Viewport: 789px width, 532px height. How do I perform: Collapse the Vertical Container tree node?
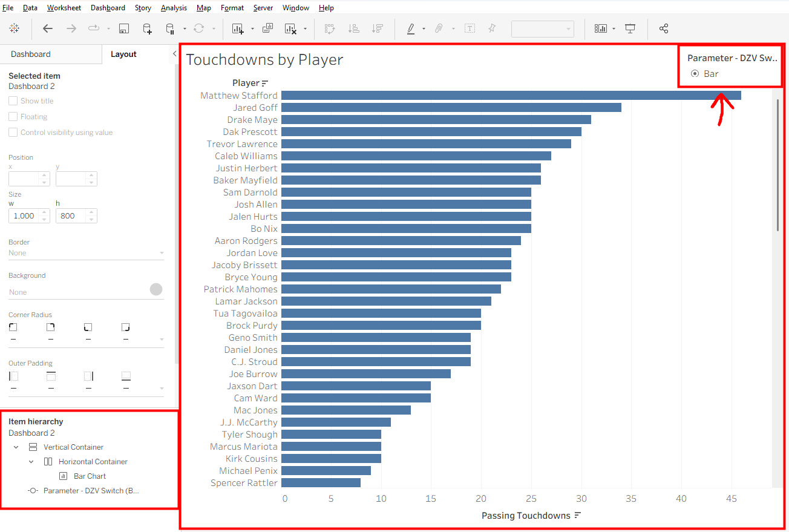coord(16,447)
